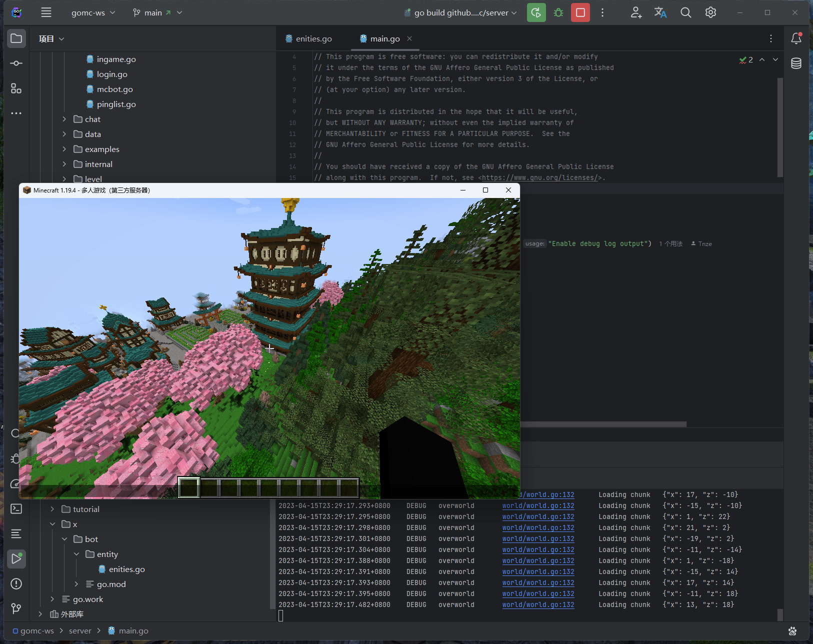Click the editor horizontal scrollbar
Image resolution: width=813 pixels, height=644 pixels.
click(x=603, y=424)
